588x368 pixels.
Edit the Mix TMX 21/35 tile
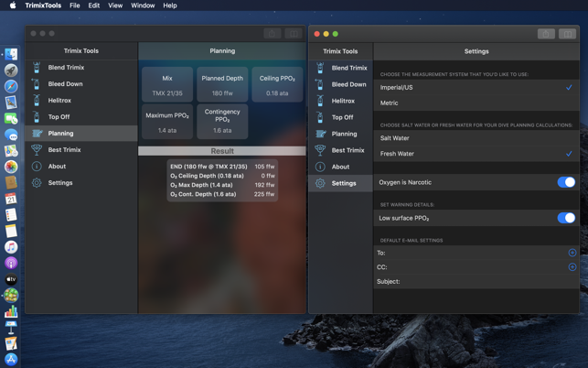[167, 85]
